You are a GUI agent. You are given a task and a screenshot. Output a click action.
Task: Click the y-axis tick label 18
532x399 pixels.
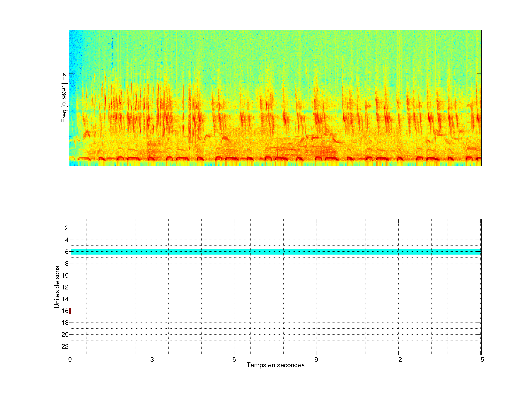pos(65,323)
